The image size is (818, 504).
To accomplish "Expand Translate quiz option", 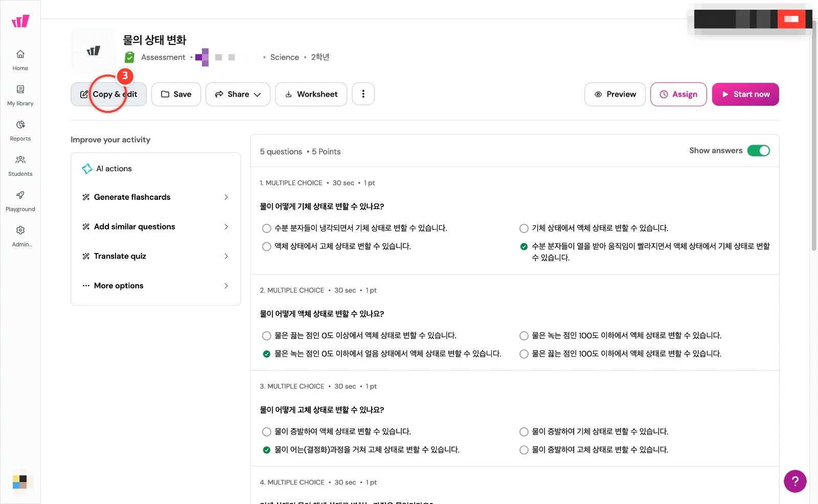I will (x=155, y=257).
